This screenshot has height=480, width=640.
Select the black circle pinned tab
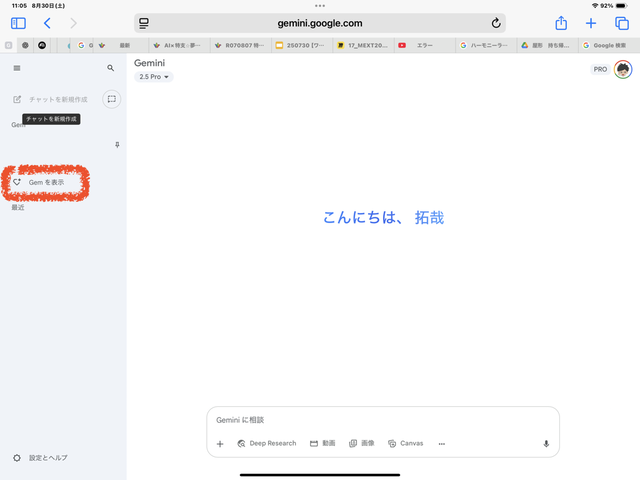pos(42,45)
